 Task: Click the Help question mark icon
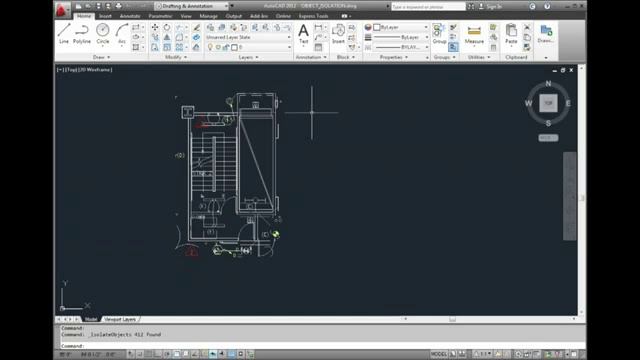[547, 6]
